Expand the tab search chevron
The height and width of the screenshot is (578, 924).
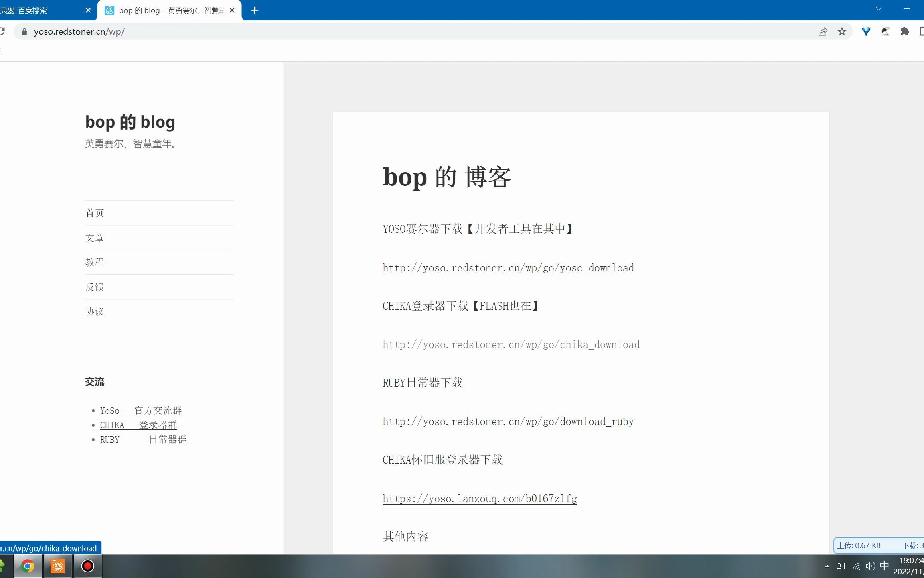(879, 9)
